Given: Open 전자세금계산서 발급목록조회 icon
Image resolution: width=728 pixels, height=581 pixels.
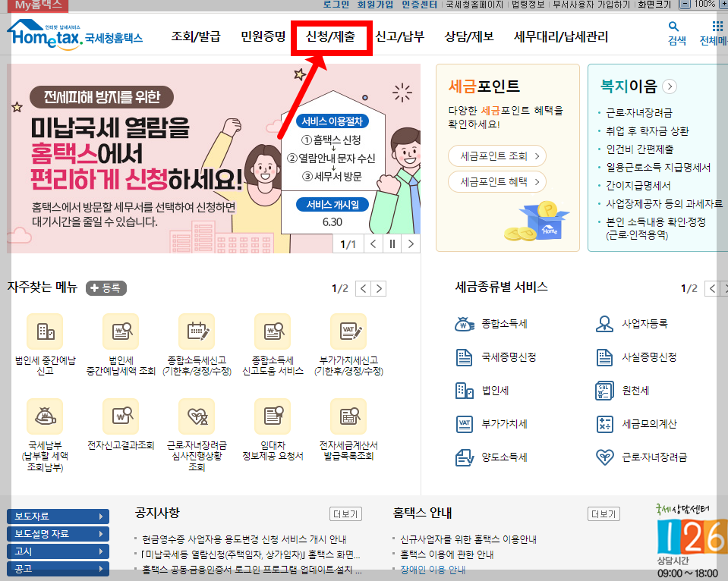Looking at the screenshot, I should pos(348,416).
